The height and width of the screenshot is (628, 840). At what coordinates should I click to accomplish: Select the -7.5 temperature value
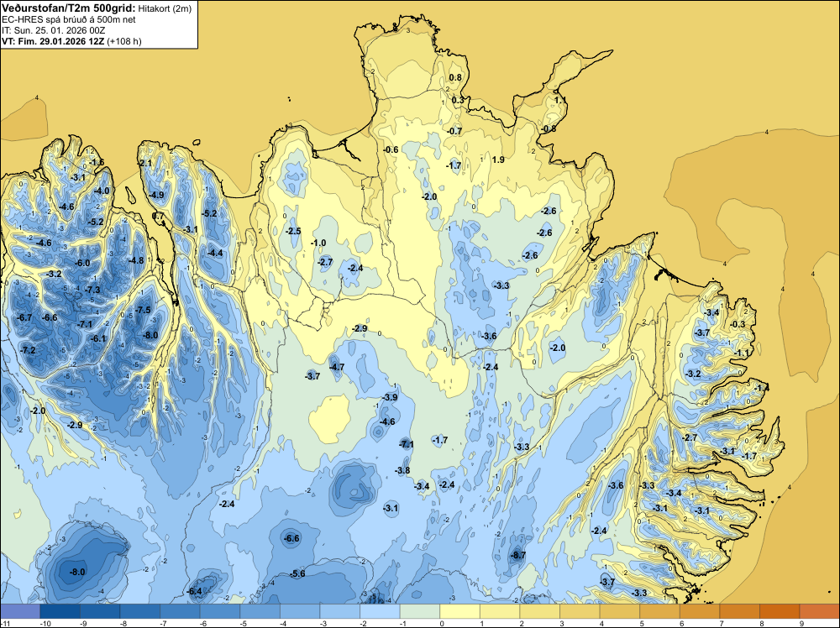pyautogui.click(x=143, y=310)
